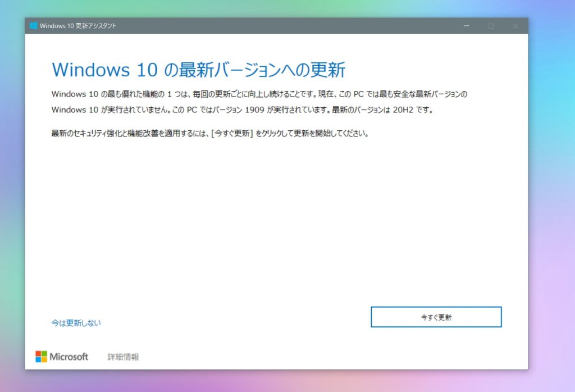The image size is (575, 392).
Task: Click the title bar text Windows 10 更新アシスタント
Action: [x=79, y=25]
